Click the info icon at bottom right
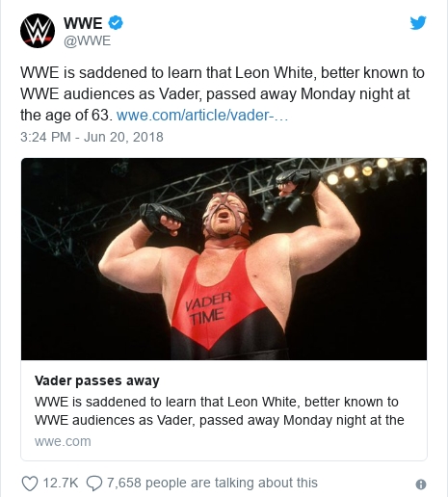 421,484
